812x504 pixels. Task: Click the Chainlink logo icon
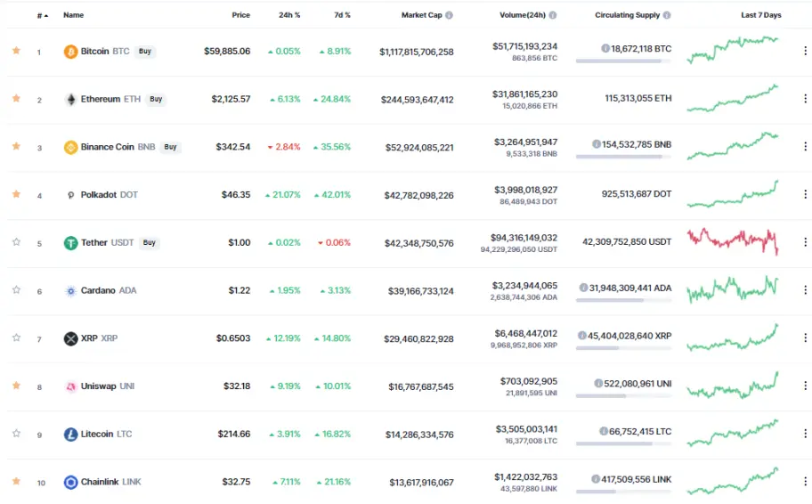pos(70,483)
